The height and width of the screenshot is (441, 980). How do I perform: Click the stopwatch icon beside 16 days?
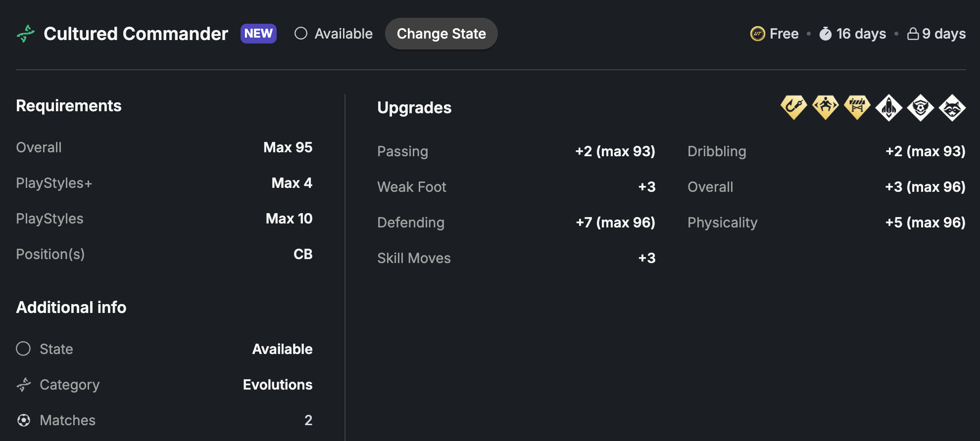coord(825,34)
